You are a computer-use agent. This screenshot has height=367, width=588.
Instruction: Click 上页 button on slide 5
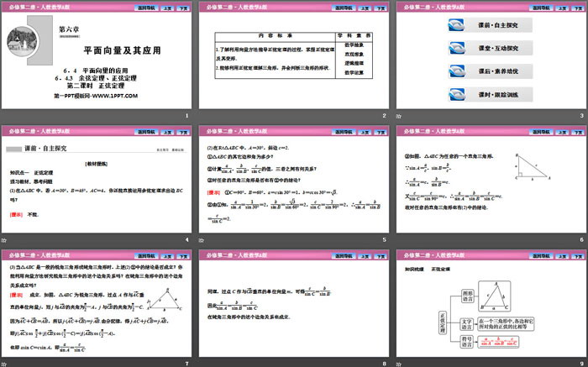(x=365, y=132)
